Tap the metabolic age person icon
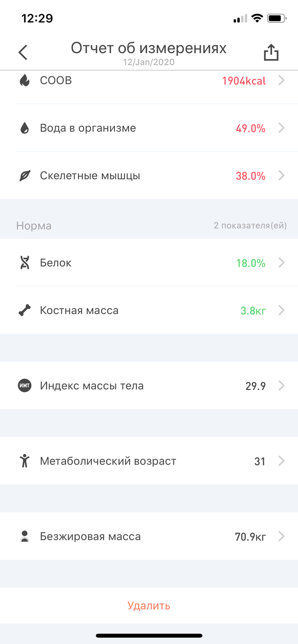 tap(25, 461)
